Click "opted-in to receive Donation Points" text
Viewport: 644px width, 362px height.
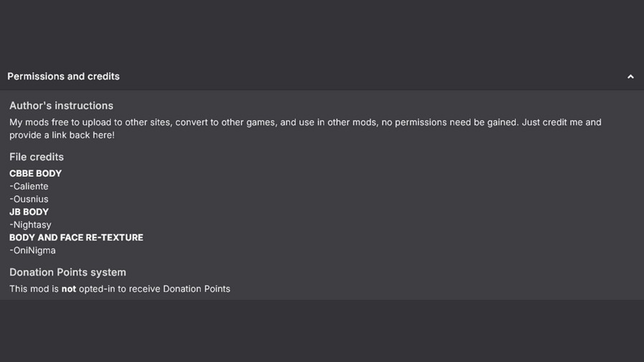[154, 289]
